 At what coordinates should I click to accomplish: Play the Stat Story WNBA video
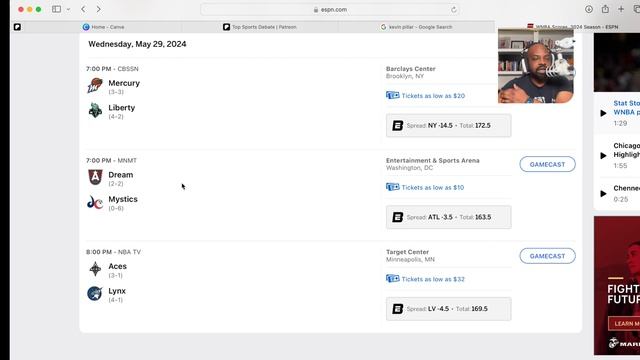pyautogui.click(x=603, y=113)
